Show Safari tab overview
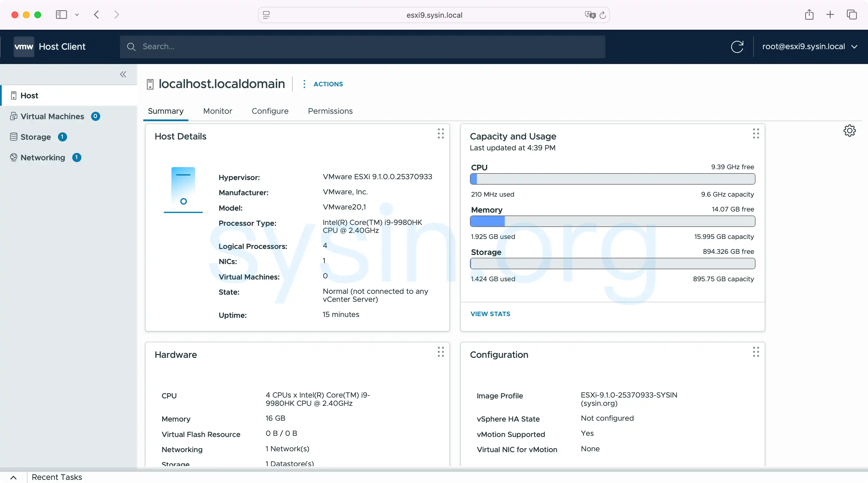This screenshot has width=868, height=483. pyautogui.click(x=851, y=15)
